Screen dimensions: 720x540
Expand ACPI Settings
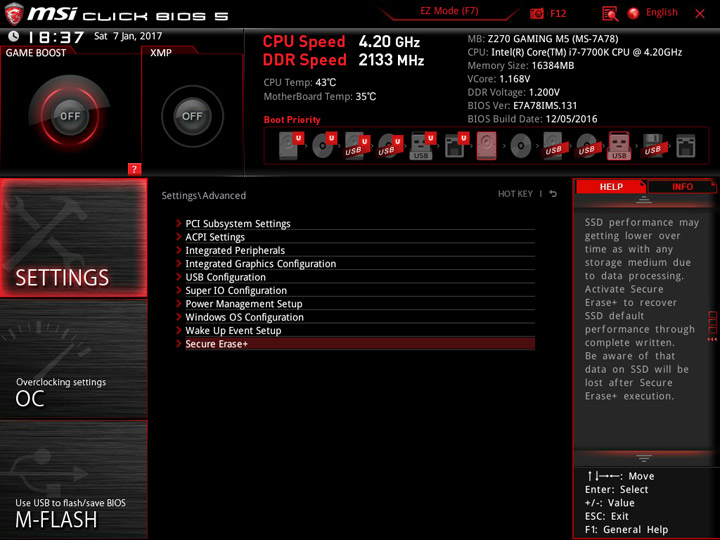355,237
